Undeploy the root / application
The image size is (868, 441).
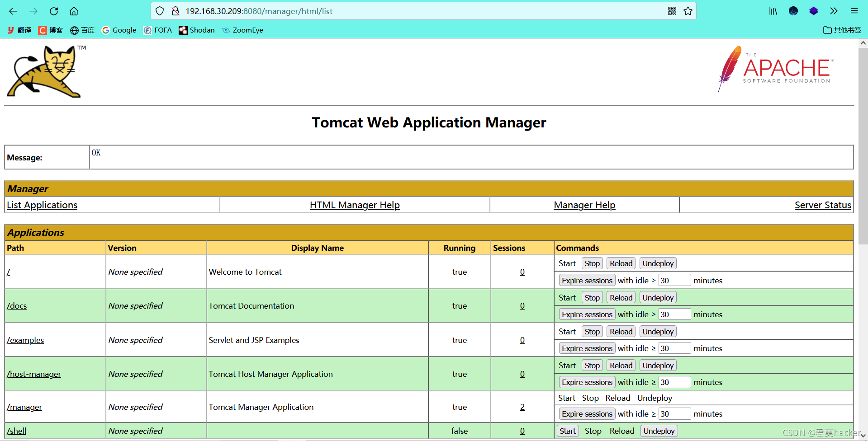pos(658,263)
